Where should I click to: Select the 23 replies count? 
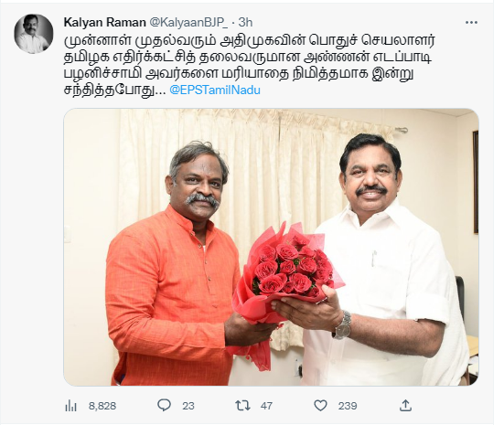[188, 406]
